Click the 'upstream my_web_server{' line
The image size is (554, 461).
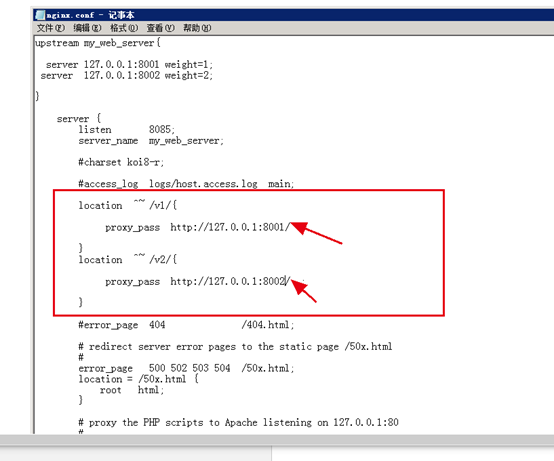pos(98,43)
